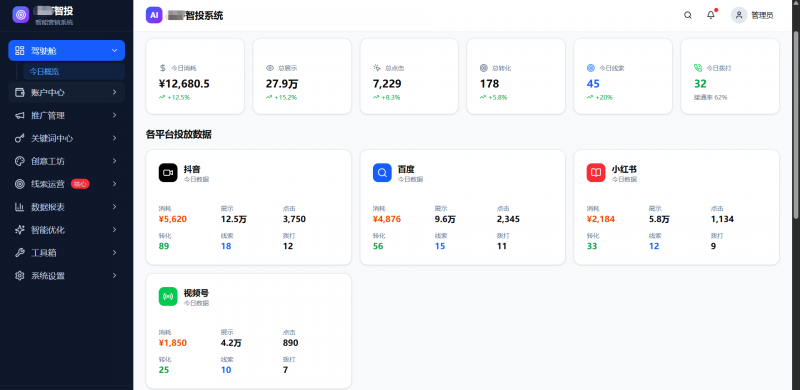Click the 系统设置 gear icon
The image size is (800, 390).
click(20, 276)
